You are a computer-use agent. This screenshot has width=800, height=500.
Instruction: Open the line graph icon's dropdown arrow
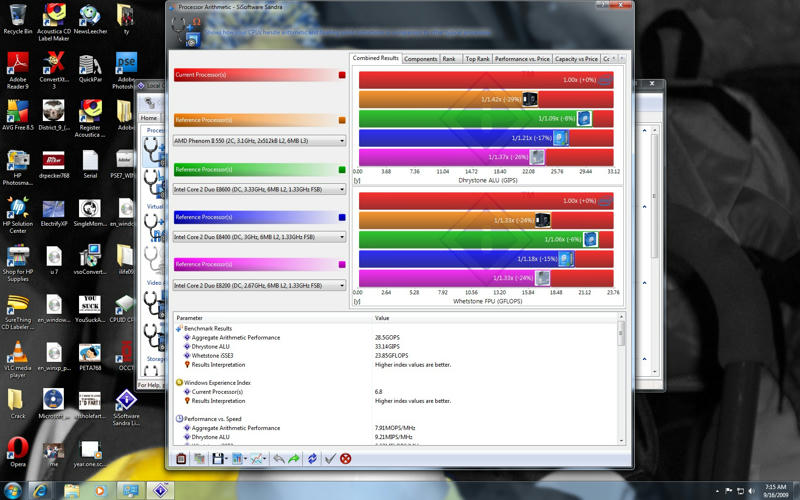point(265,459)
